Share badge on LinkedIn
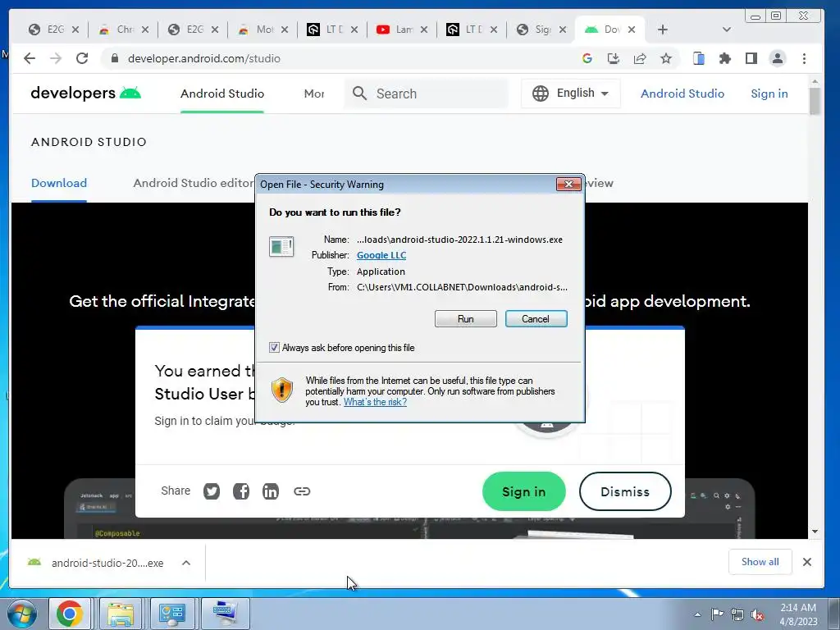Image resolution: width=840 pixels, height=630 pixels. (x=271, y=491)
